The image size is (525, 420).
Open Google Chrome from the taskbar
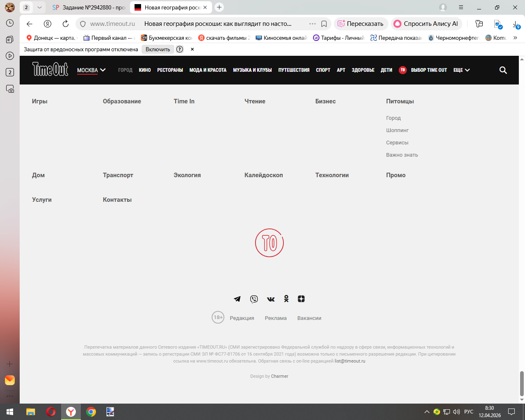(91, 412)
